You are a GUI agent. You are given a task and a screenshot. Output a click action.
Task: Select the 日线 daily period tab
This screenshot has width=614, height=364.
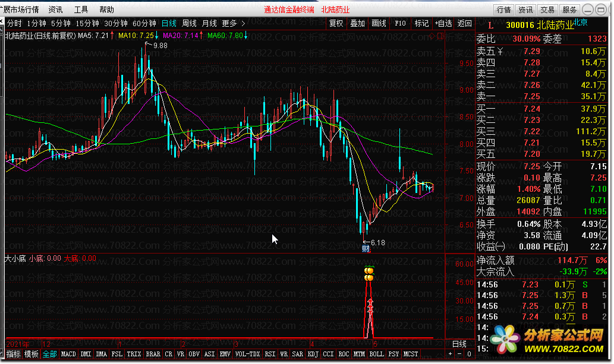click(x=169, y=24)
